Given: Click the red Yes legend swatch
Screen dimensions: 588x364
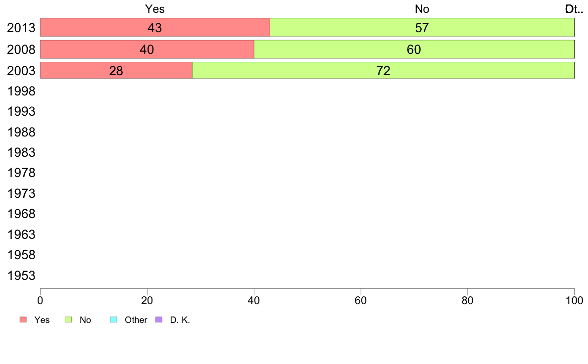Looking at the screenshot, I should tap(23, 319).
